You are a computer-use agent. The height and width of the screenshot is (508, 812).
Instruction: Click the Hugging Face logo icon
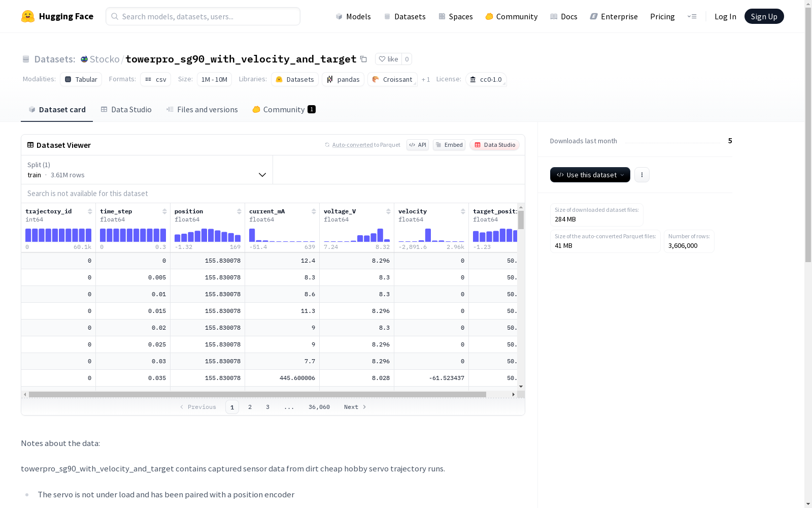pyautogui.click(x=28, y=16)
